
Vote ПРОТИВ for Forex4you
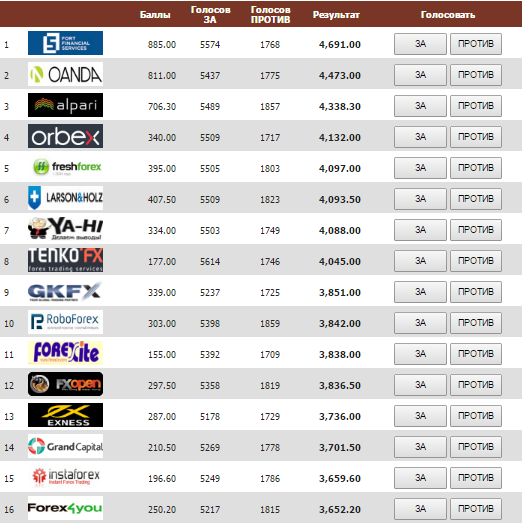click(x=476, y=509)
